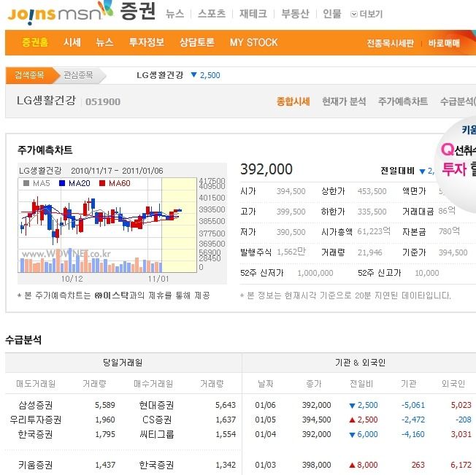Click the down-arrow price change 2,500 in ticker bar
476x475 pixels.
click(206, 75)
